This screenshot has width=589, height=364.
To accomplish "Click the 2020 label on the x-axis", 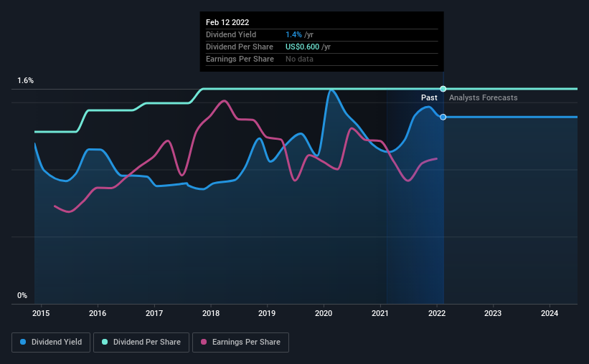I will (324, 313).
